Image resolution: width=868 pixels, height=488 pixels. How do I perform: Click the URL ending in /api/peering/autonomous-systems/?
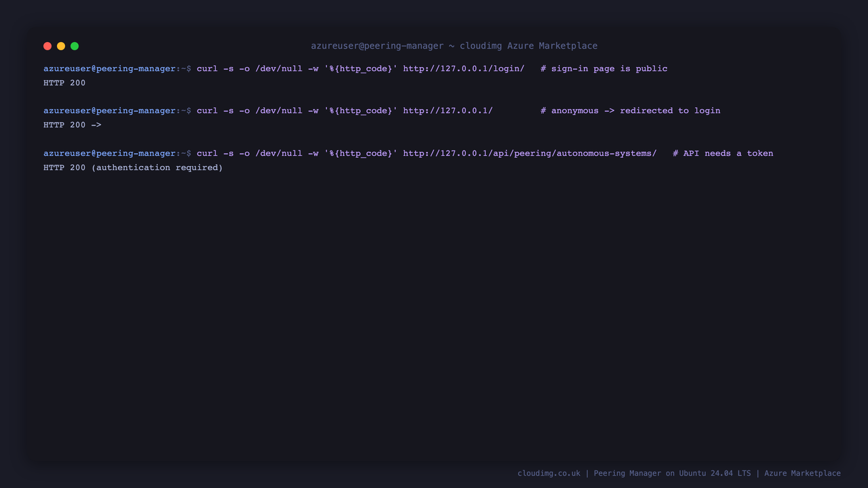click(530, 153)
